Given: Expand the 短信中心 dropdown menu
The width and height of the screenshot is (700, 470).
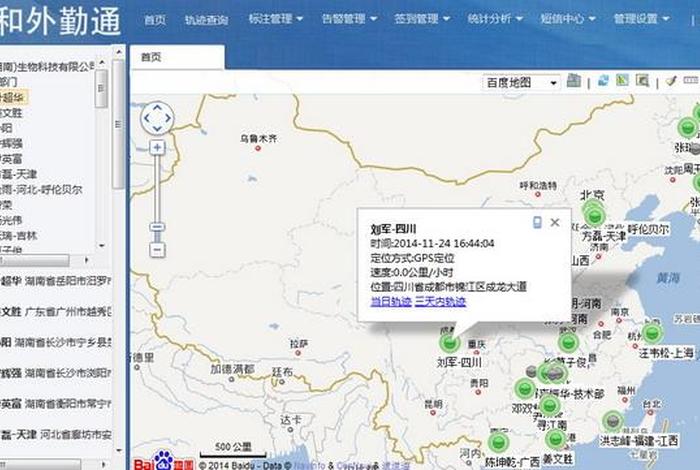Looking at the screenshot, I should click(568, 19).
